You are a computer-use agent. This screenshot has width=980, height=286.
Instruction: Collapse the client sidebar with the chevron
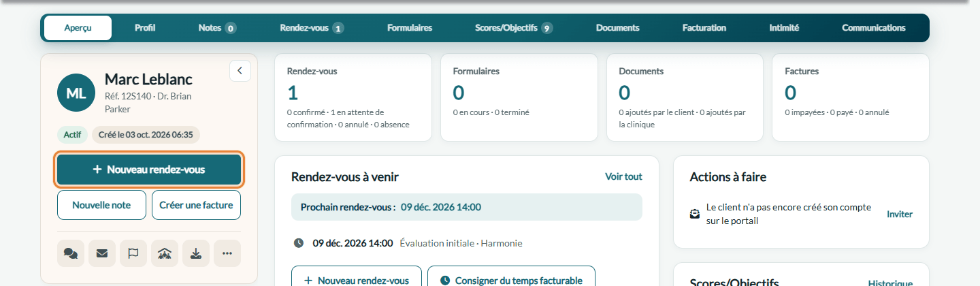[x=240, y=70]
